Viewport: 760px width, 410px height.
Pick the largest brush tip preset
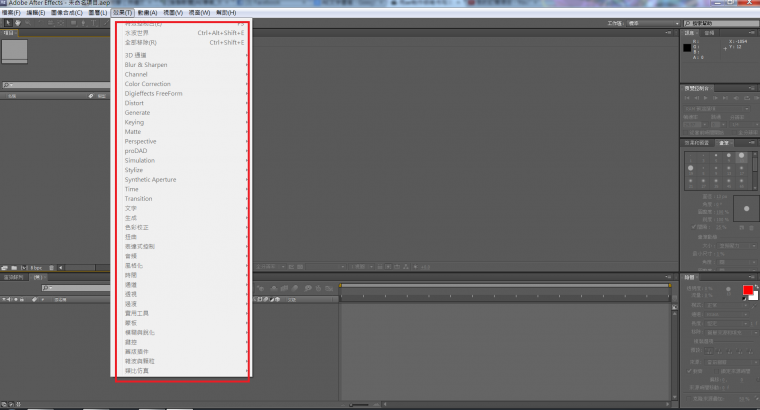tap(741, 156)
